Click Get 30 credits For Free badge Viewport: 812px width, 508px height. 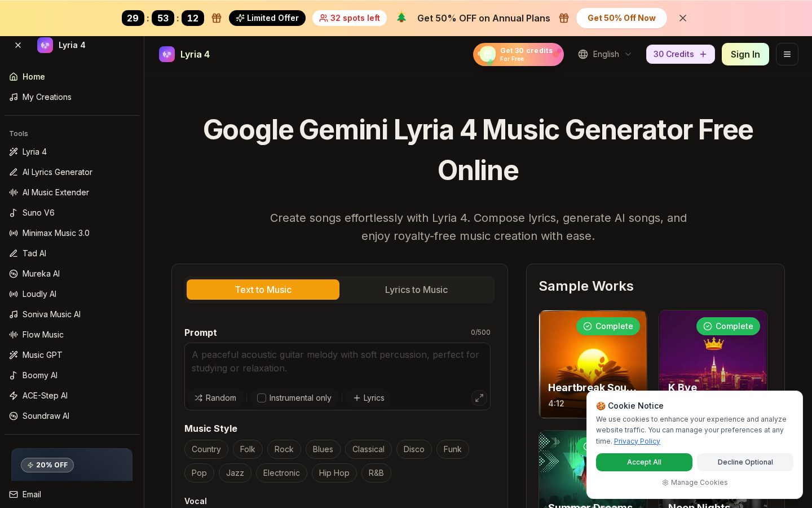point(518,54)
